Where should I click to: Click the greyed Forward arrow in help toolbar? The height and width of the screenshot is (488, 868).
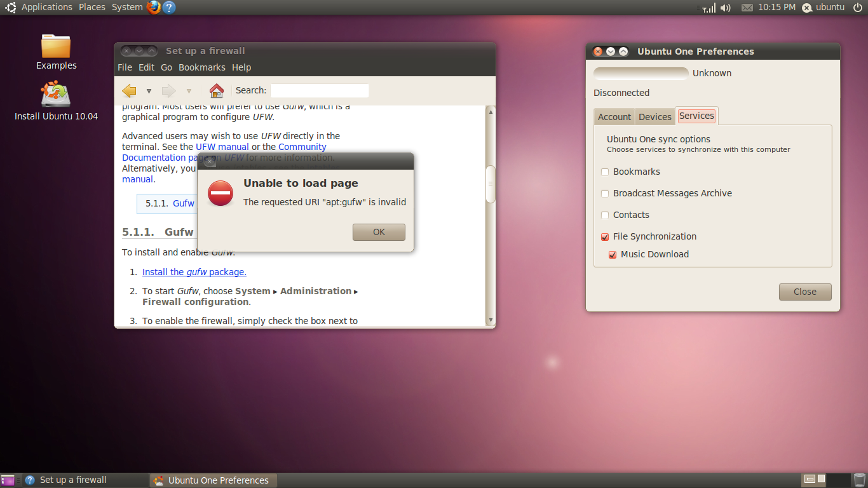[x=168, y=90]
